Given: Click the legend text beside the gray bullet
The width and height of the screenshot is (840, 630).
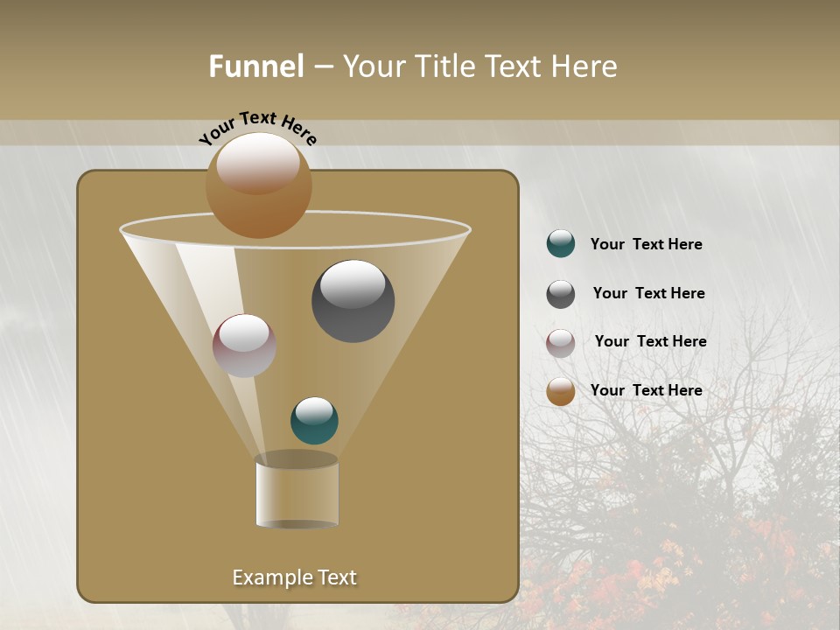Looking at the screenshot, I should coord(648,293).
